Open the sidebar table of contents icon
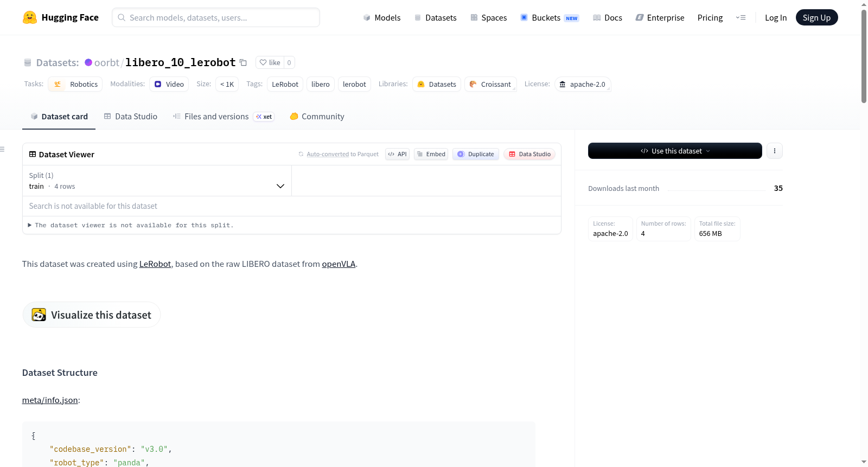Viewport: 868px width, 467px height. [x=2, y=149]
